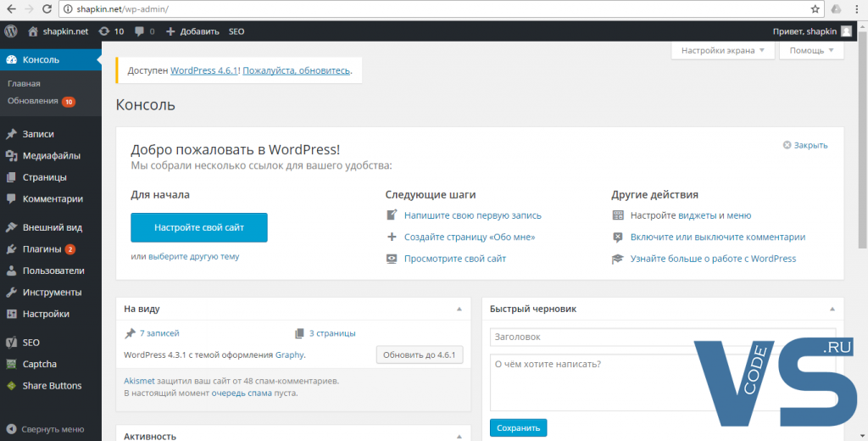The width and height of the screenshot is (868, 441).
Task: Collapse the Быстрый черновик widget
Action: coord(832,310)
